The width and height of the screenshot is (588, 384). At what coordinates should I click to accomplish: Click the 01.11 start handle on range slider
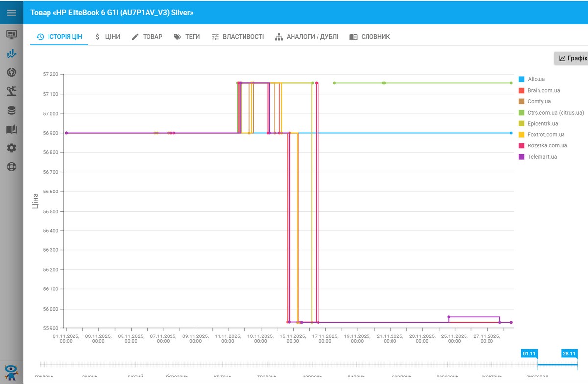point(529,353)
